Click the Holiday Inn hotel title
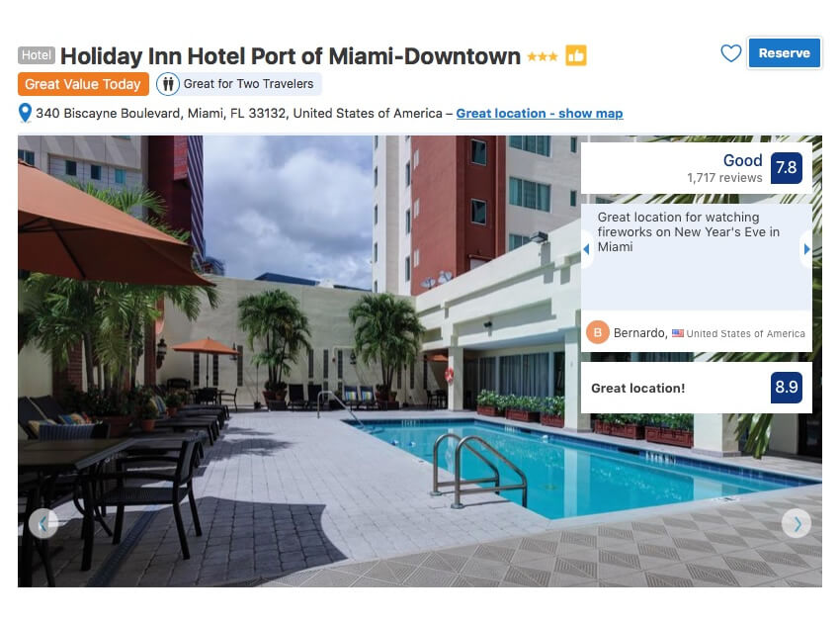This screenshot has height=623, width=840. (x=291, y=56)
